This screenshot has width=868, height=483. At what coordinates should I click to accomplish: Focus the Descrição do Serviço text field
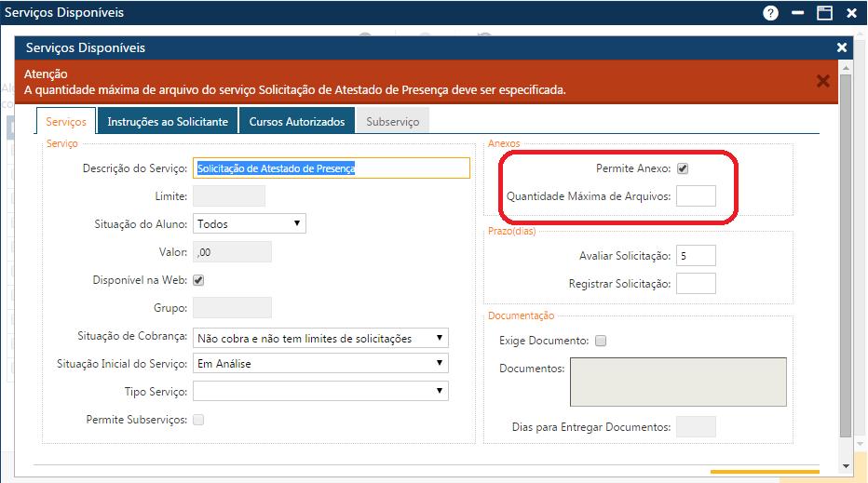[x=332, y=168]
